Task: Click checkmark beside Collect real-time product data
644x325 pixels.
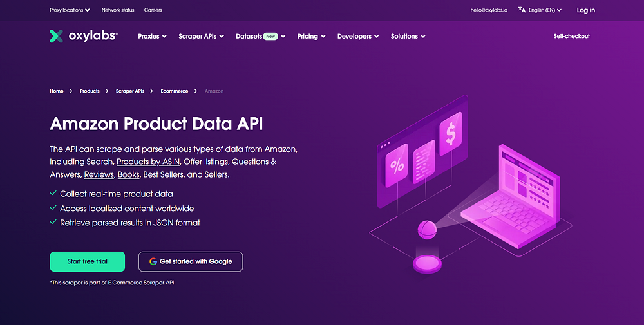Action: coord(53,193)
